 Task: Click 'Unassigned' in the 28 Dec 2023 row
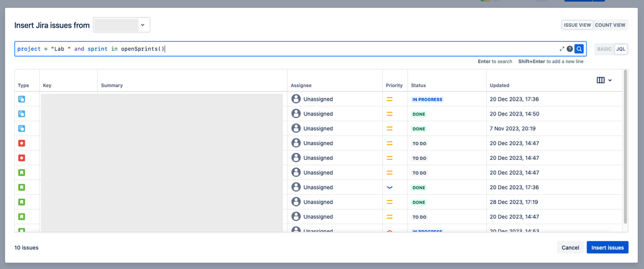[x=318, y=202]
